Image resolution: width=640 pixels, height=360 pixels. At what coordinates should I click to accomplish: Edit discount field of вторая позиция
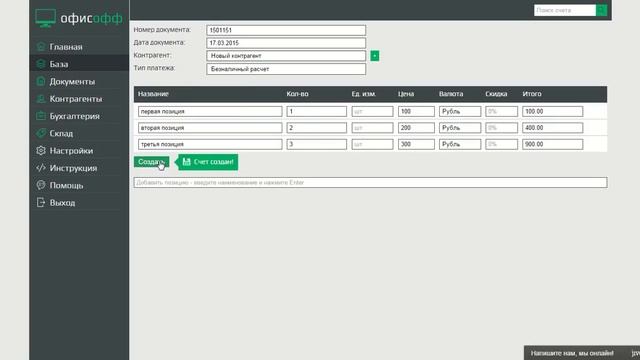[502, 128]
